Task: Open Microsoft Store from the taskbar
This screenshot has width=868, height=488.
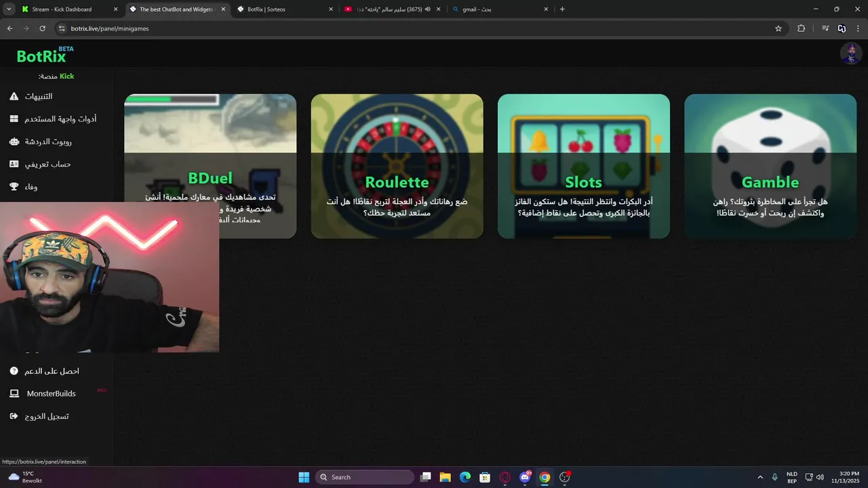Action: point(485,477)
